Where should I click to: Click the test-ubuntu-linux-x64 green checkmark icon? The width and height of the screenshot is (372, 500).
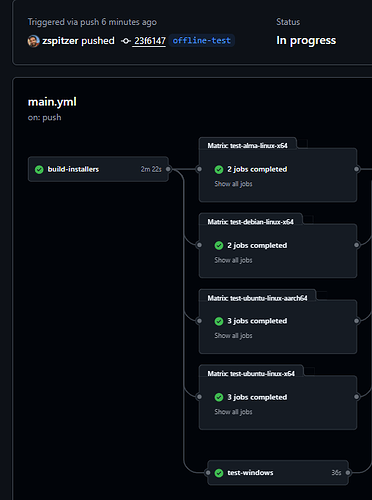(x=219, y=397)
